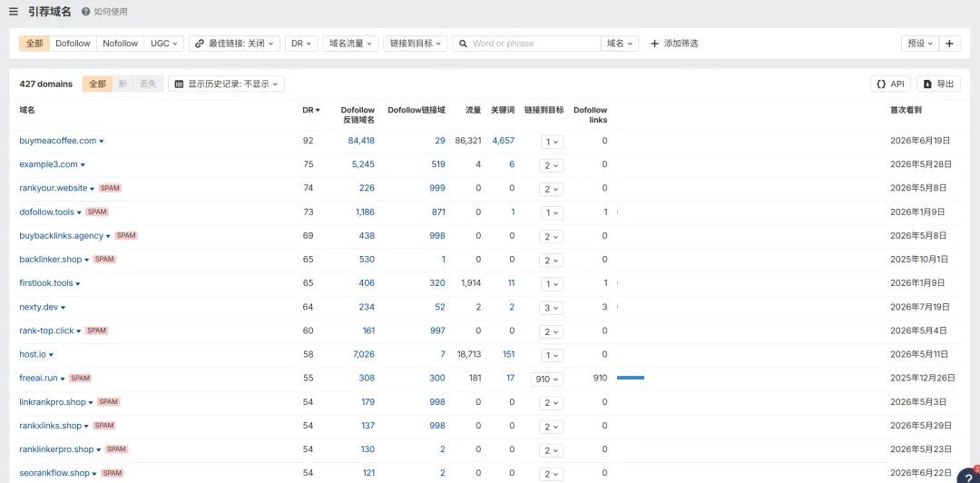Click the help question mark icon beside 如何使用
This screenshot has height=483, width=980.
85,12
